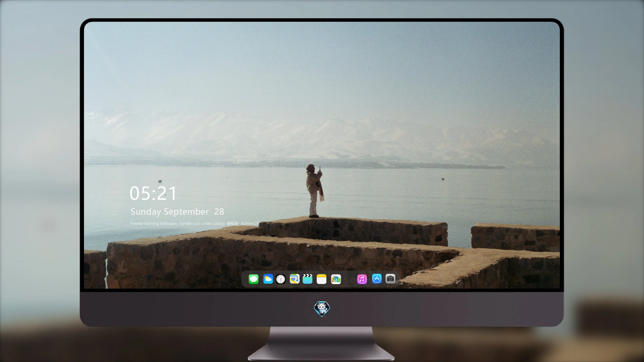The height and width of the screenshot is (362, 644).
Task: Open the yellow Notes app
Action: pos(321,279)
